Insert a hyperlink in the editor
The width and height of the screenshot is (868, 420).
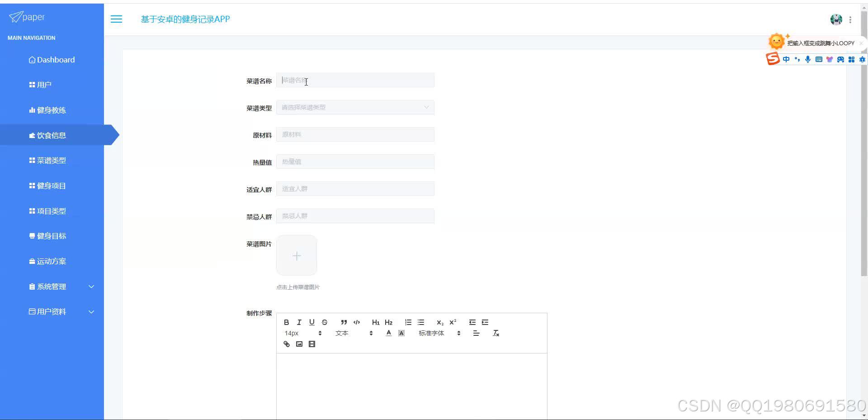pos(286,344)
